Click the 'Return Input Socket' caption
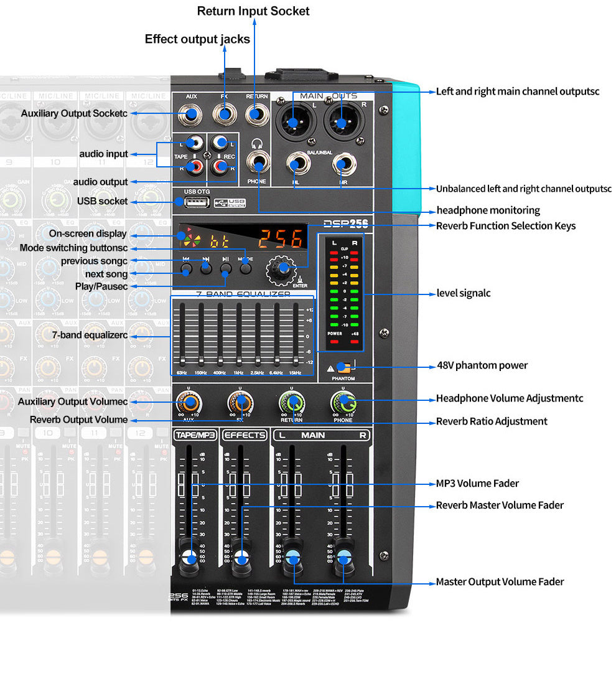 tap(253, 11)
